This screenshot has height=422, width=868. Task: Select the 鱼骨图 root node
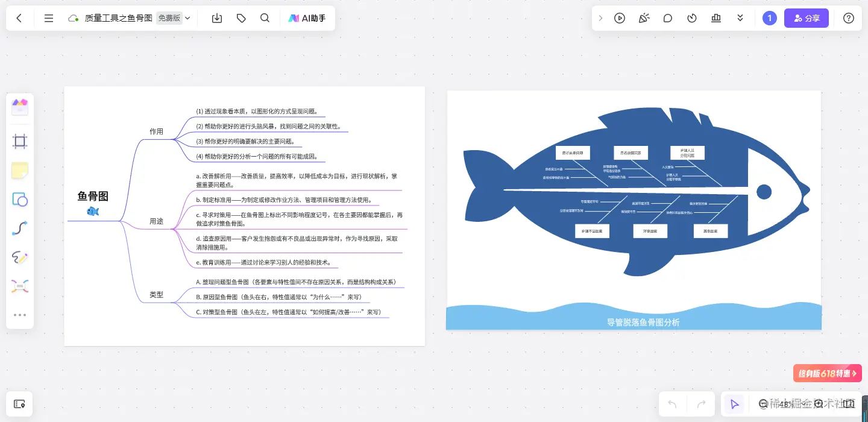pyautogui.click(x=93, y=196)
